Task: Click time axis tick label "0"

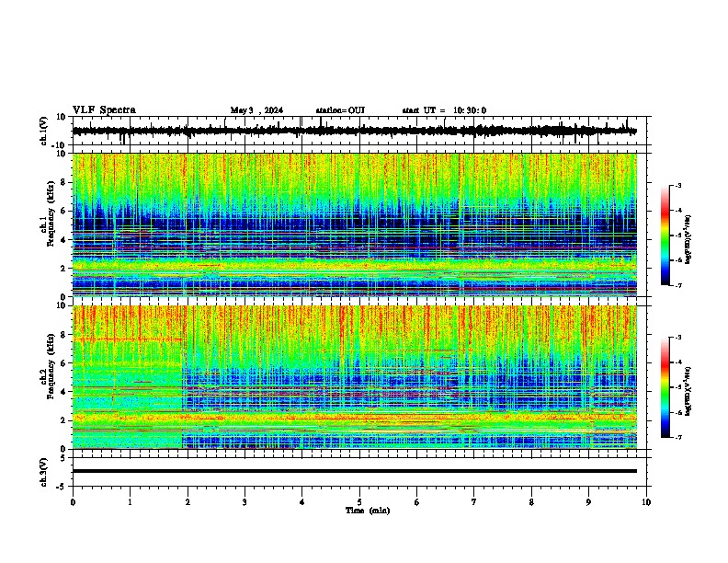Action: pos(73,502)
